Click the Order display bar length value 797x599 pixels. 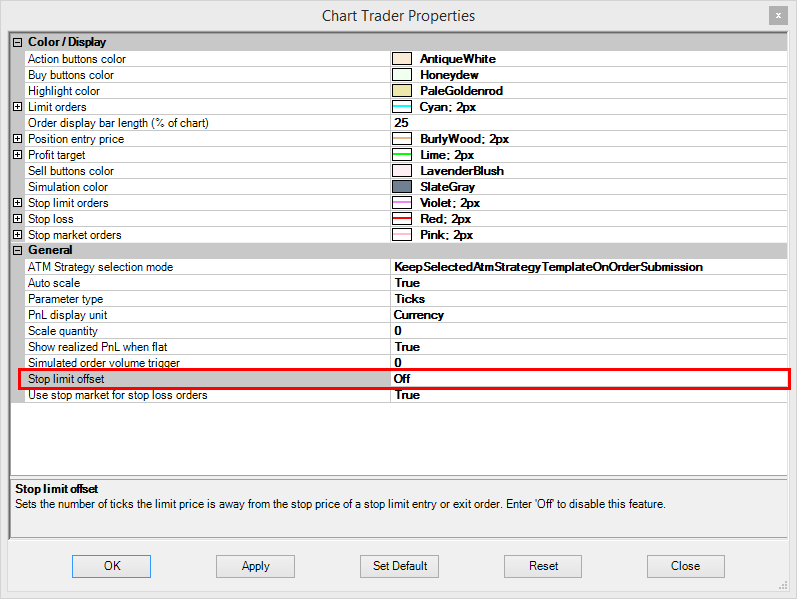tap(588, 123)
